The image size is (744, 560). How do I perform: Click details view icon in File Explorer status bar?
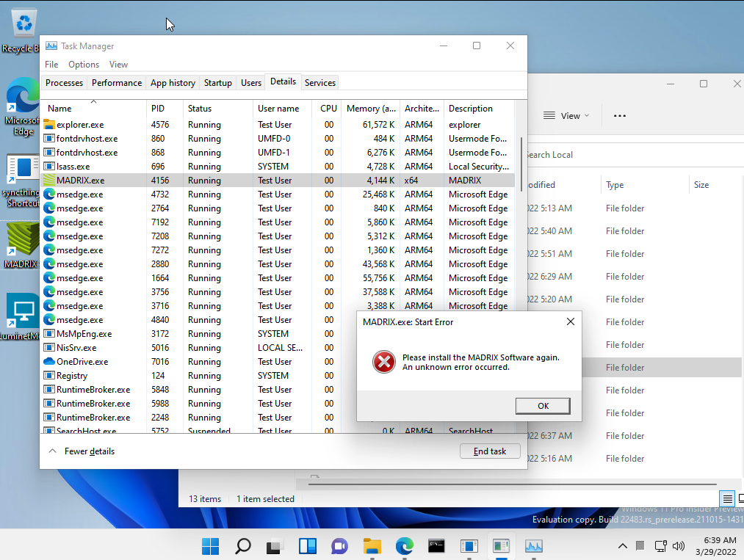tap(727, 498)
